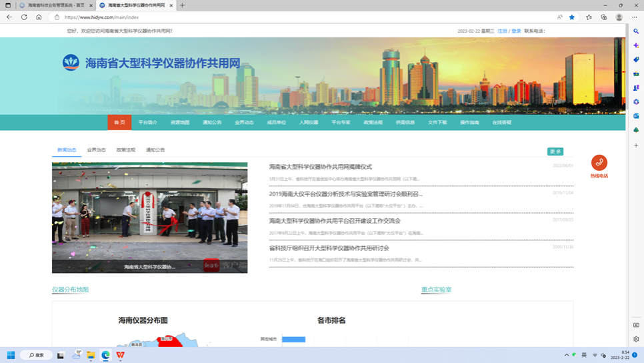Switch to the 政策法规 news tab
Image resolution: width=644 pixels, height=363 pixels.
point(125,150)
